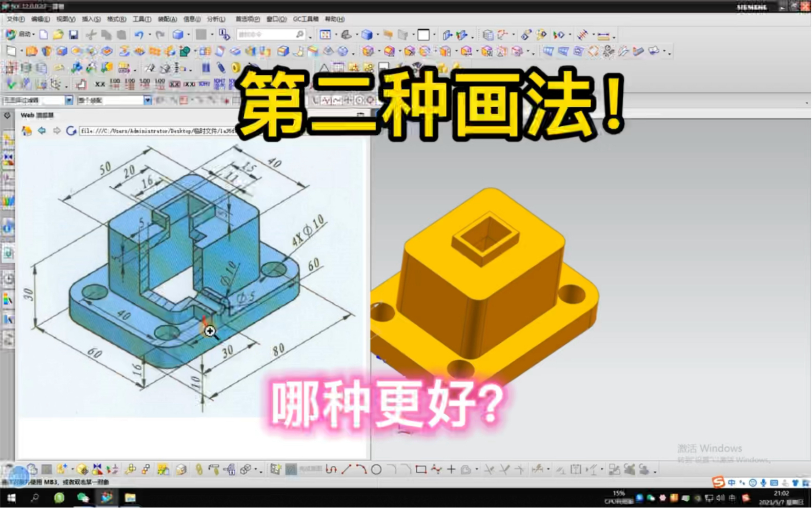Image resolution: width=812 pixels, height=508 pixels.
Task: Click the search magnifier in command finder
Action: pos(300,34)
